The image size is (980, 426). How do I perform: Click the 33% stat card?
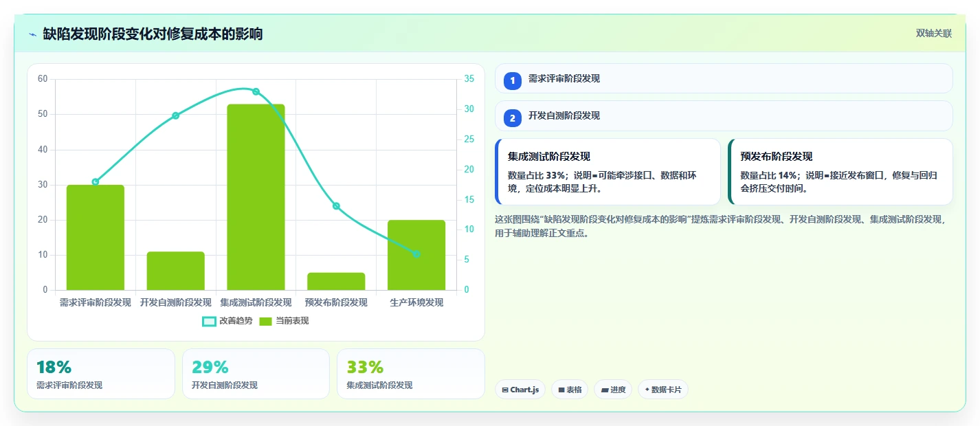pyautogui.click(x=411, y=374)
